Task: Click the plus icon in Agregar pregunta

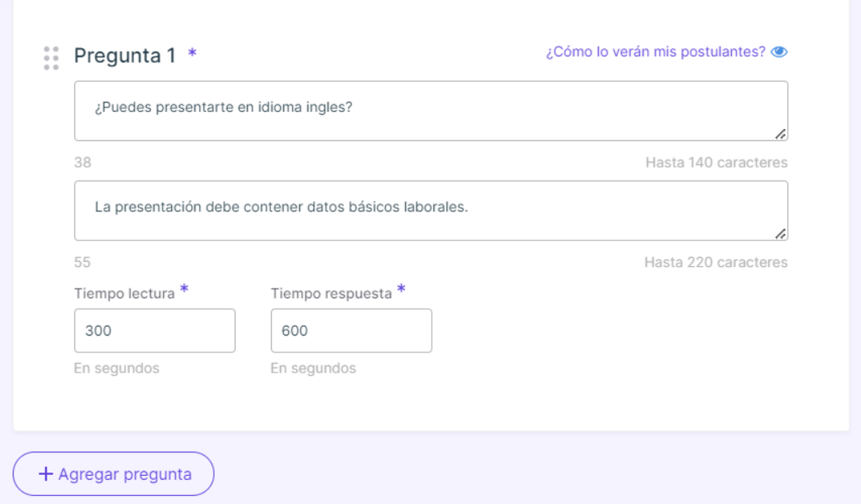Action: pos(45,474)
